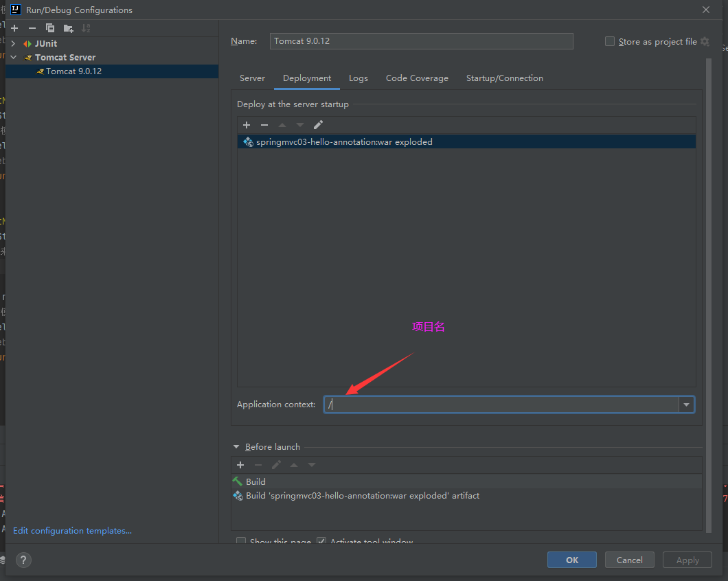The width and height of the screenshot is (728, 581).
Task: Remove the selected Before launch task
Action: pyautogui.click(x=258, y=465)
